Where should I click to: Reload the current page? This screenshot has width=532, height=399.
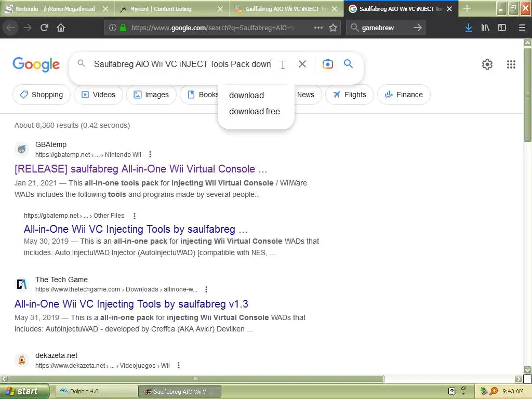click(44, 28)
